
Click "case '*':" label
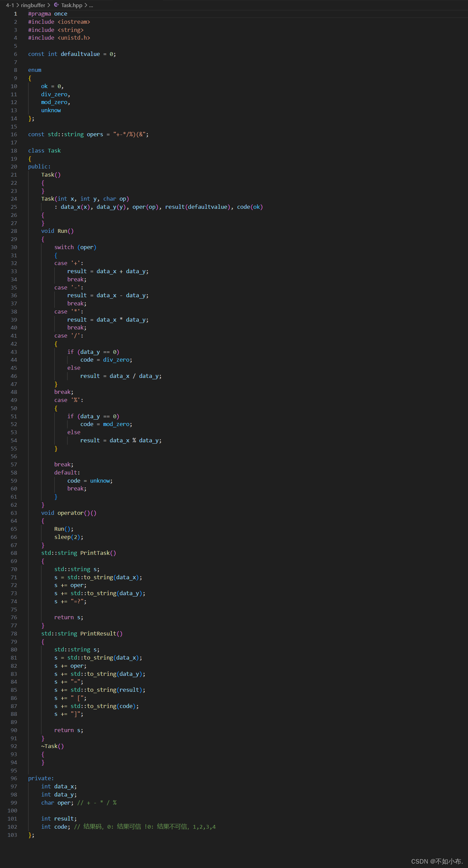tap(69, 312)
